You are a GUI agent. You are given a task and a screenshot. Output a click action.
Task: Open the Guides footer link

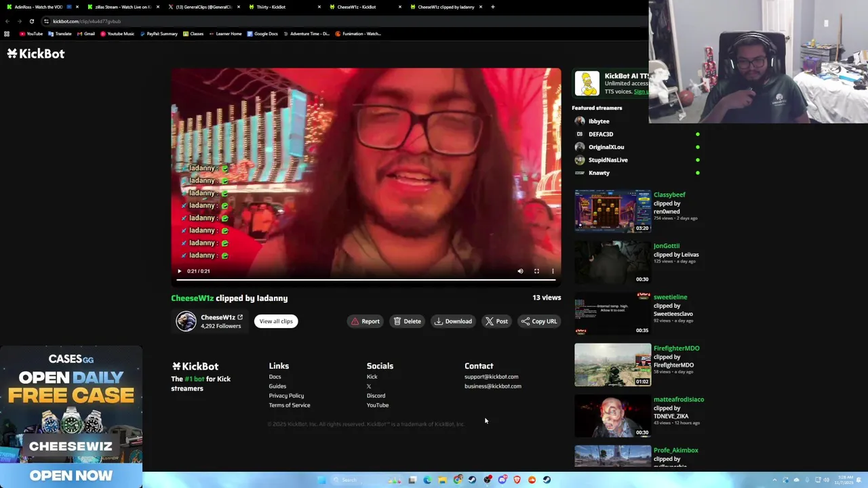[x=277, y=386]
